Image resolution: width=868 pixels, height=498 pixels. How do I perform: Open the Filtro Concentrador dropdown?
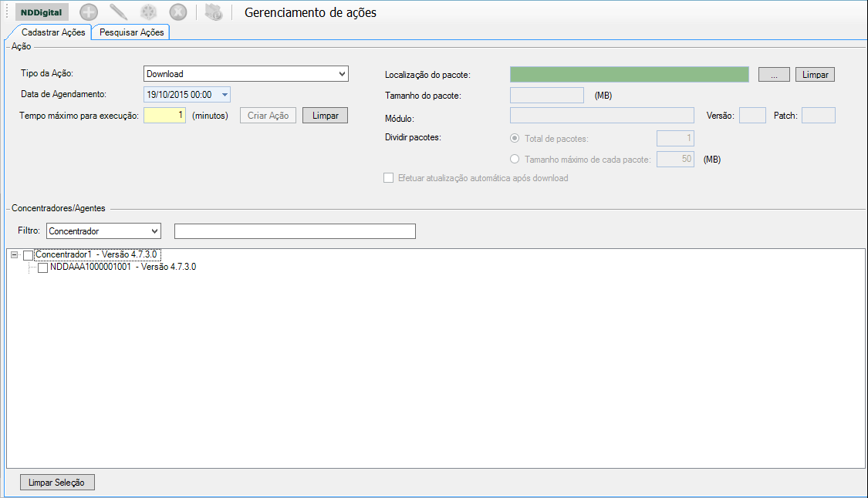pyautogui.click(x=154, y=231)
